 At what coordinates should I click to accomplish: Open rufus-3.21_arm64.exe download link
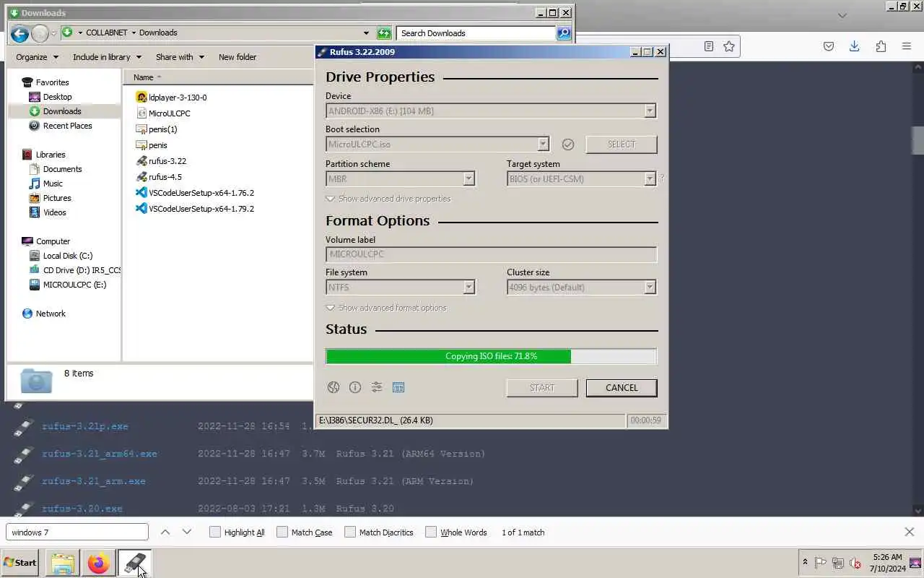[x=100, y=454]
